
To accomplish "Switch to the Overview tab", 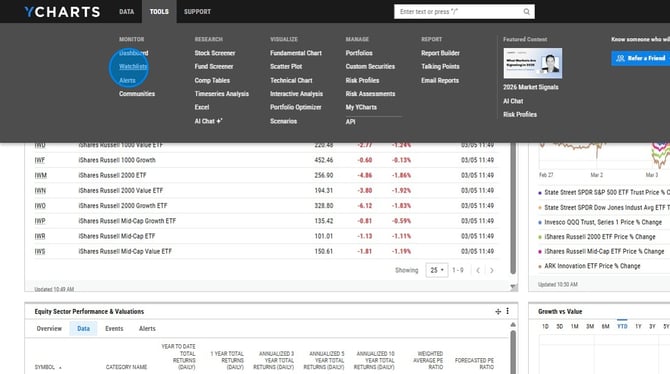I will pyautogui.click(x=49, y=329).
